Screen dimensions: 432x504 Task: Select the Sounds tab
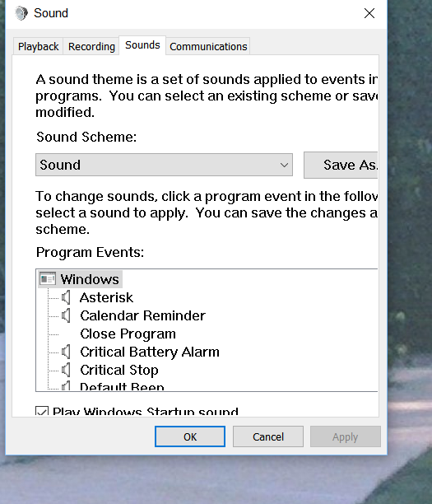pos(142,45)
